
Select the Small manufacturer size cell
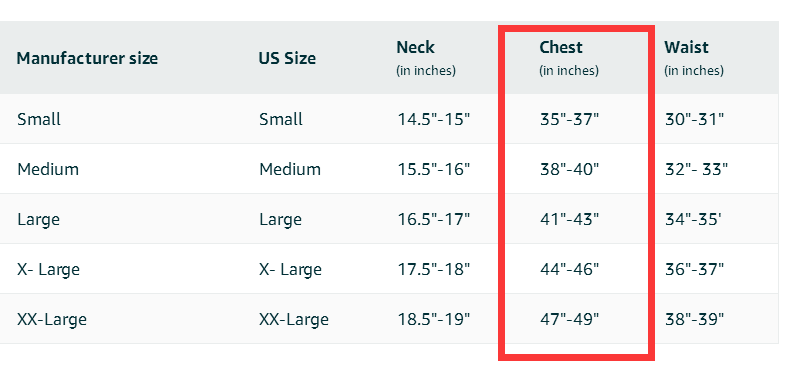(39, 119)
